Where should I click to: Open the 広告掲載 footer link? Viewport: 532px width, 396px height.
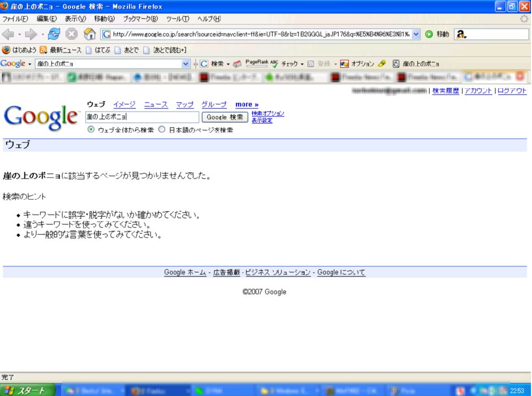[x=226, y=272]
